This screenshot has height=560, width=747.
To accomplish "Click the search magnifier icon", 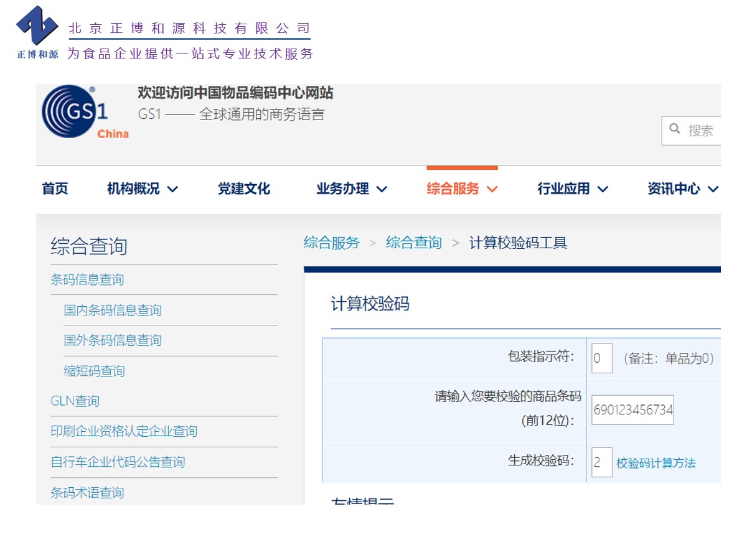I will pyautogui.click(x=674, y=129).
